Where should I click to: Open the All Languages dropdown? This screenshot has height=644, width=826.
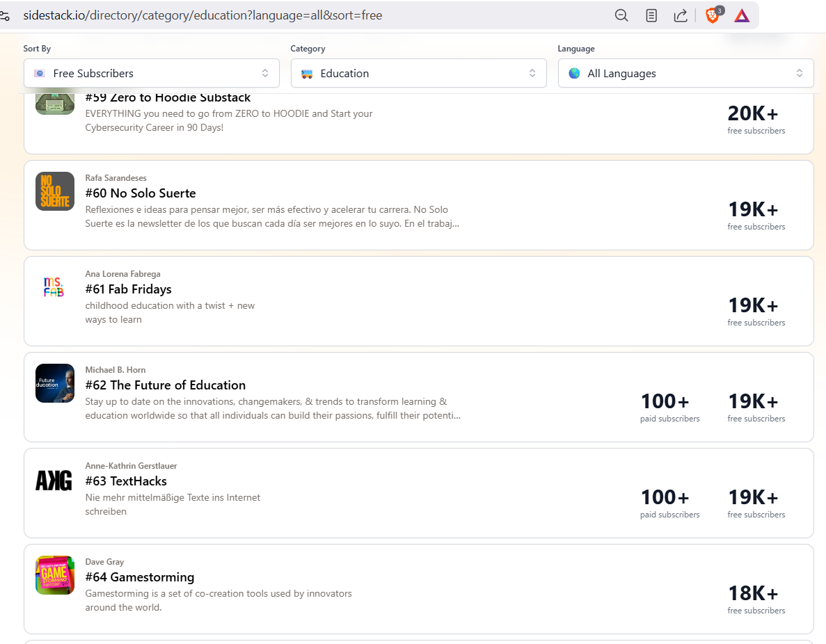(686, 73)
